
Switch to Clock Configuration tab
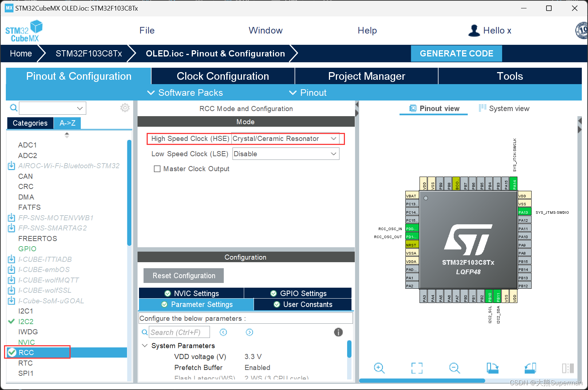(223, 76)
